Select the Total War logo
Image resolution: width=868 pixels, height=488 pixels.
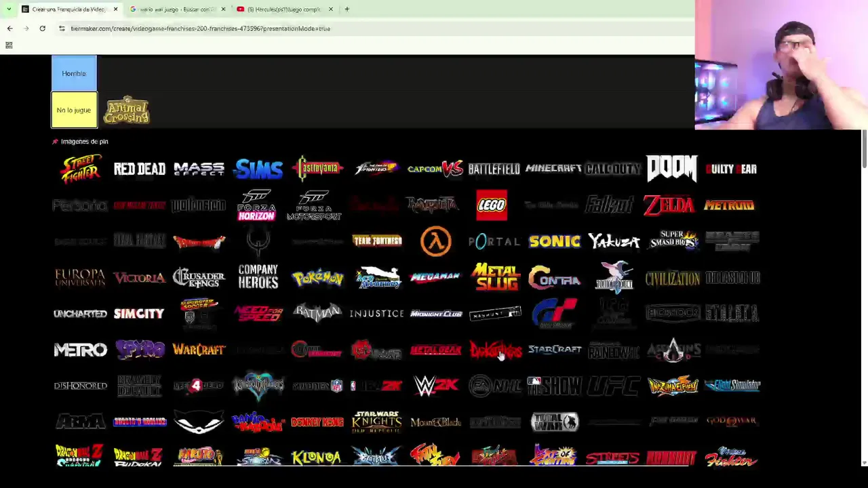point(555,422)
